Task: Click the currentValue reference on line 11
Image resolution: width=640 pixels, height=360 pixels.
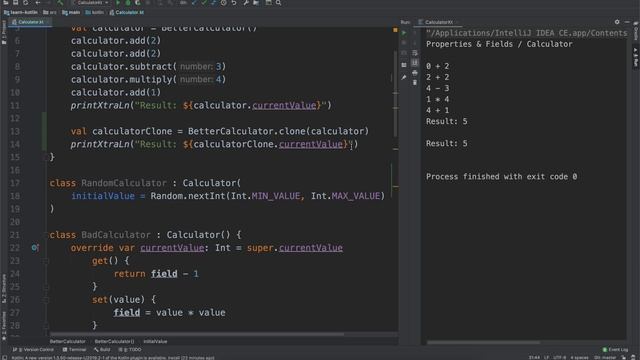Action: click(284, 105)
